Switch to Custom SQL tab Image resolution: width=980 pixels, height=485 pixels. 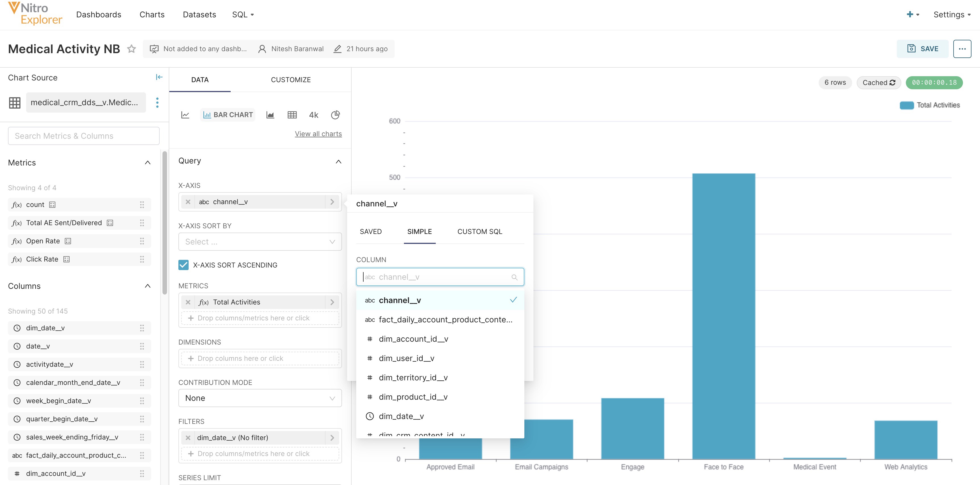point(479,231)
